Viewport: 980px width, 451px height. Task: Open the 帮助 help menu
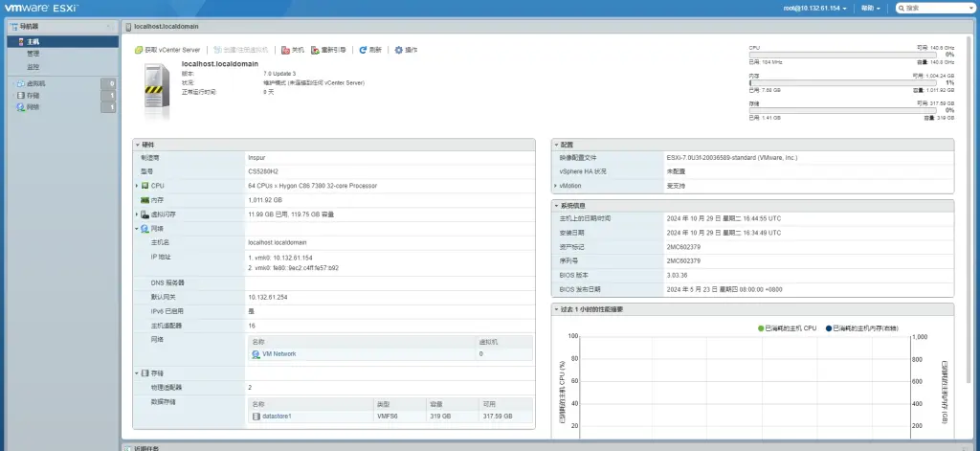click(x=869, y=8)
